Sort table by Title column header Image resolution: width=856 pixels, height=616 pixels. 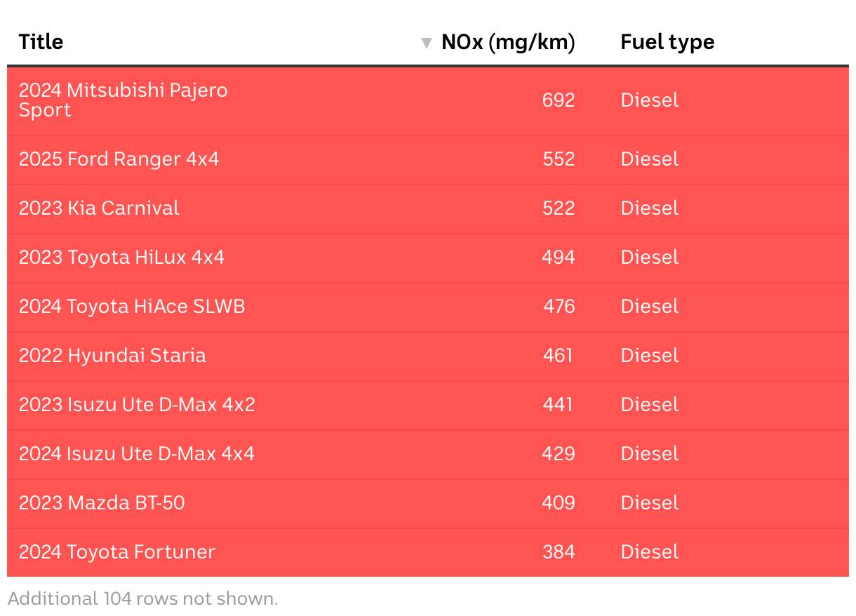tap(41, 42)
